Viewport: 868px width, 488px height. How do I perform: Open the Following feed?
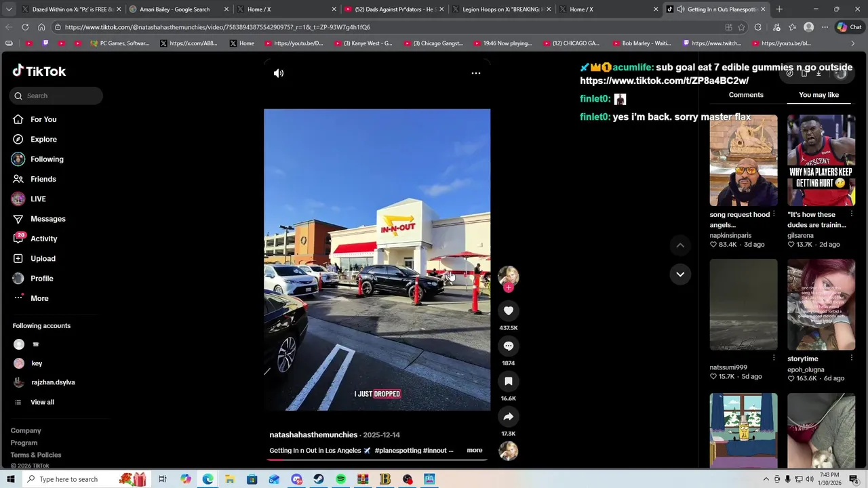click(x=47, y=159)
